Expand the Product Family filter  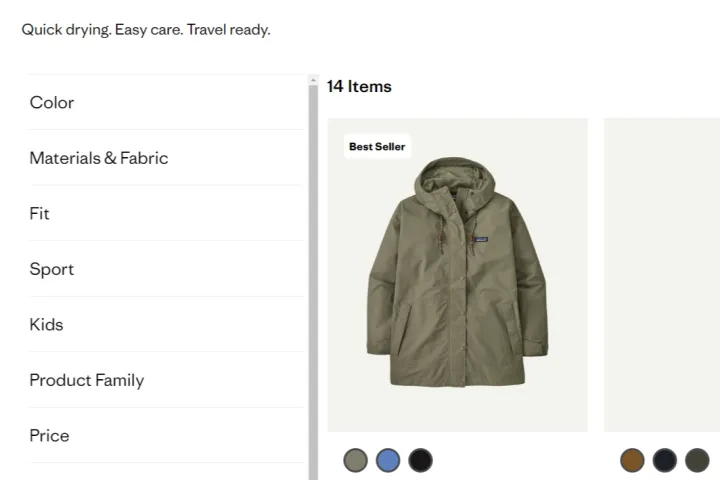pyautogui.click(x=87, y=380)
